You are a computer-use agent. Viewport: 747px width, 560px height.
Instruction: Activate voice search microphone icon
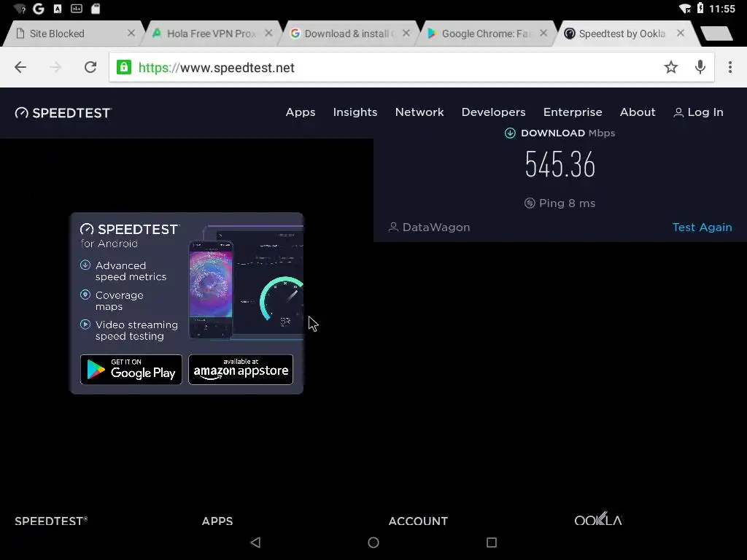point(700,67)
